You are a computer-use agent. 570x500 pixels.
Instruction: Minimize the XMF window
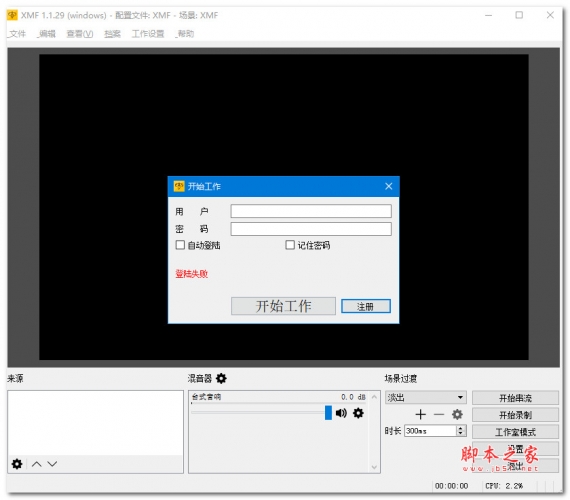489,15
